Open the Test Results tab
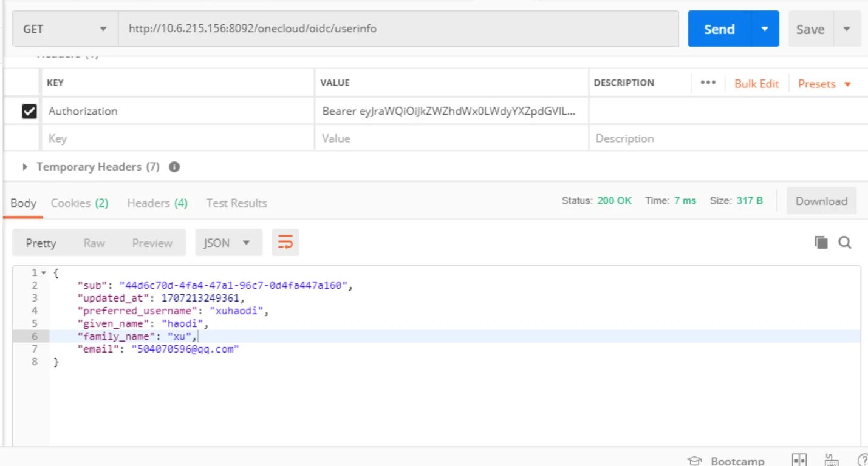Image resolution: width=868 pixels, height=466 pixels. (236, 203)
